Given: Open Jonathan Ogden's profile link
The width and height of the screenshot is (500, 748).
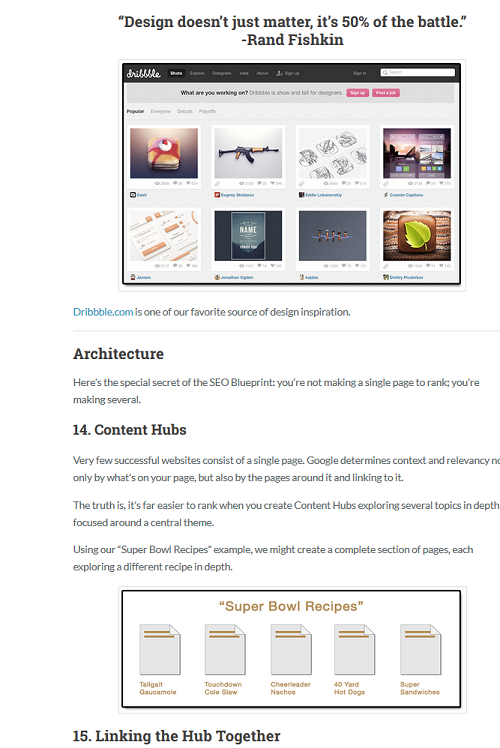Looking at the screenshot, I should tap(237, 277).
